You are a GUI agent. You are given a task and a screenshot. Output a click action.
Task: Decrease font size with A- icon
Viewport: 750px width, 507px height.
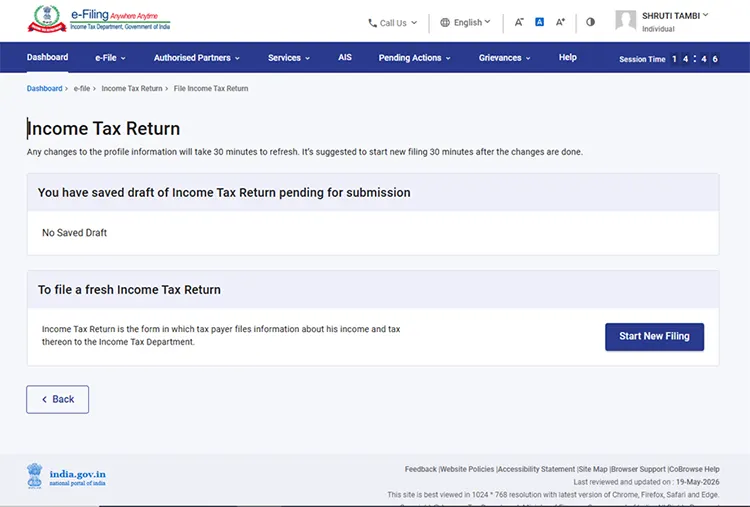click(519, 22)
